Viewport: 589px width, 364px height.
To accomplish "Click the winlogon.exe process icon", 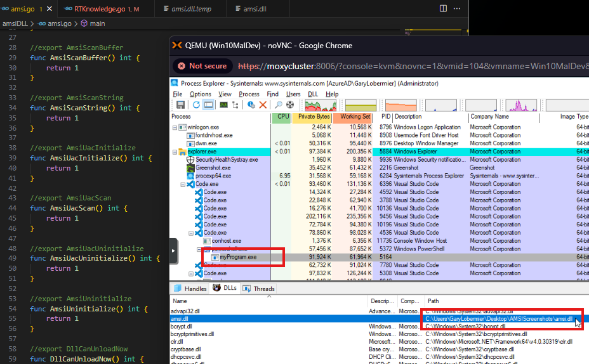I will (182, 127).
